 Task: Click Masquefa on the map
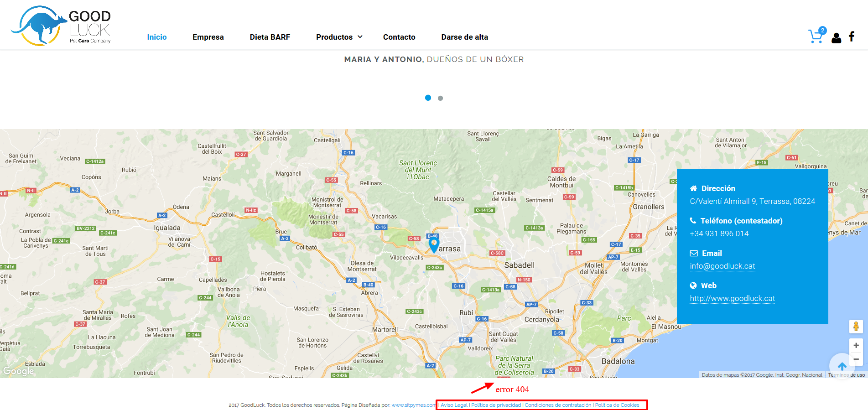306,309
